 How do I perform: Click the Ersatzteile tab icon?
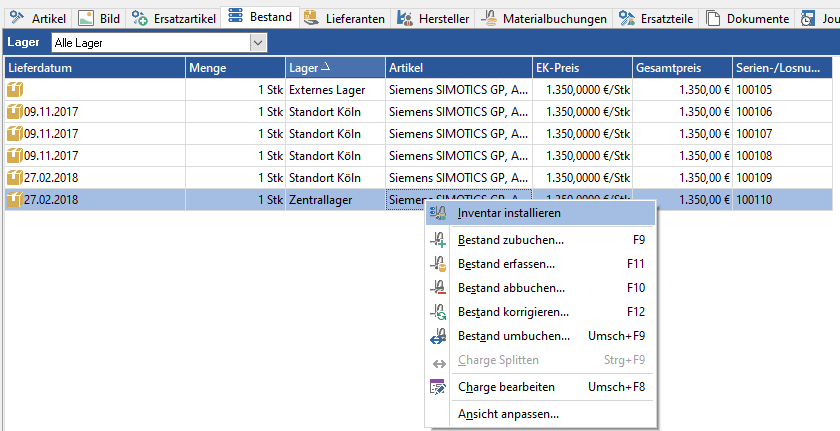point(627,18)
